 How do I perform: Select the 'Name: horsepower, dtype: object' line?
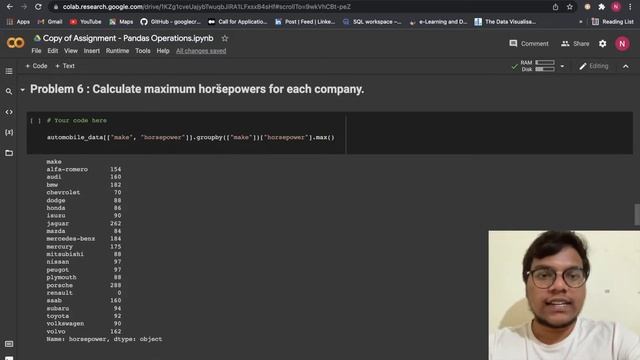click(x=104, y=339)
